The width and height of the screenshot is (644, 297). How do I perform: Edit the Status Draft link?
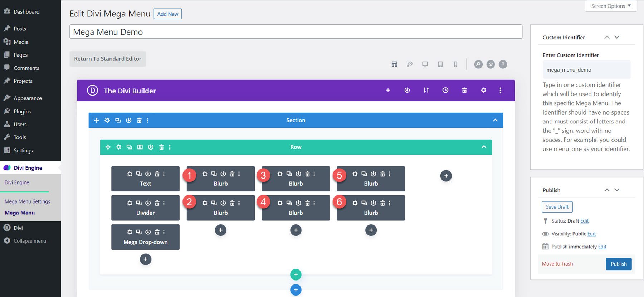[584, 221]
